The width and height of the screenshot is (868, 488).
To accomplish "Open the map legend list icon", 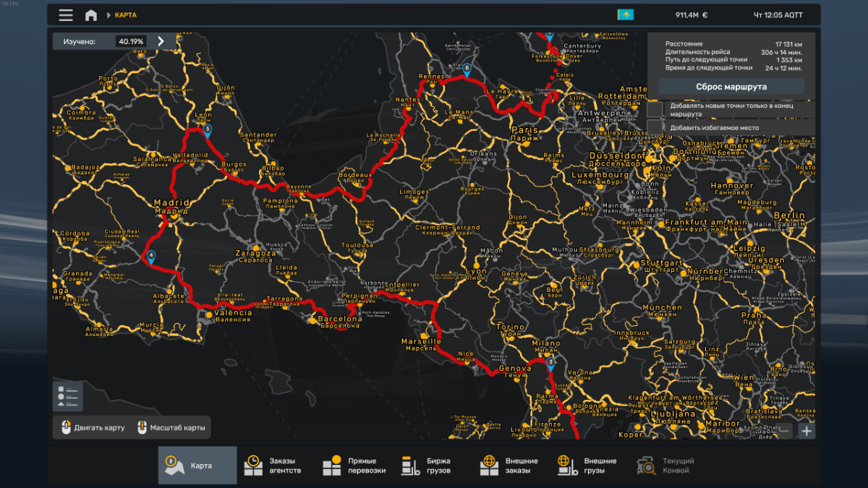I will coord(69,397).
